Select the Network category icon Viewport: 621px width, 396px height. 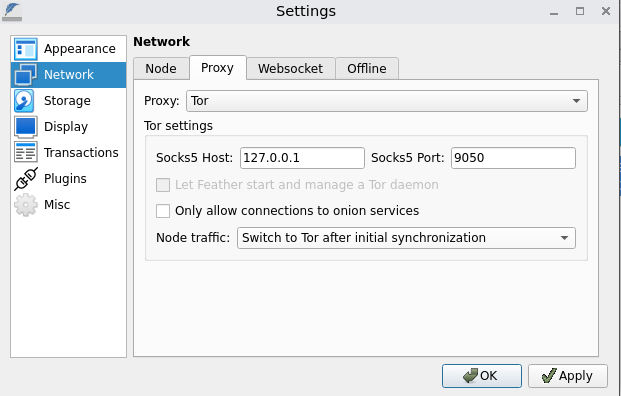(x=26, y=74)
